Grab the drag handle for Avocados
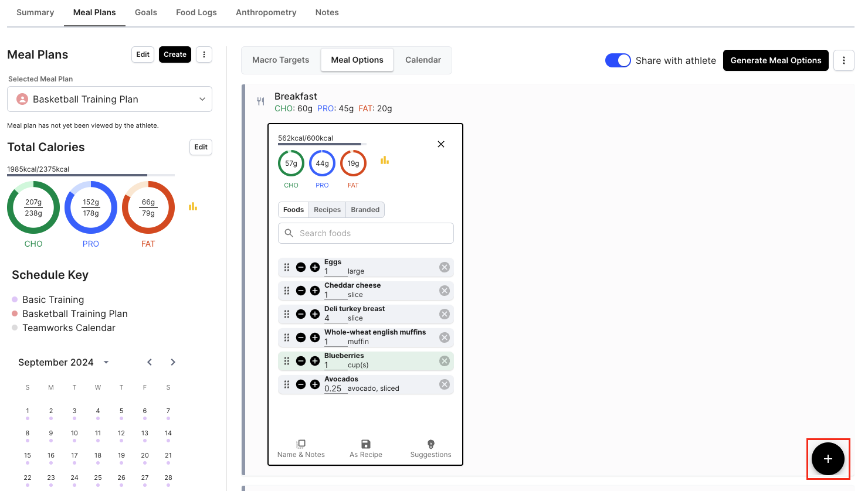 pyautogui.click(x=287, y=384)
